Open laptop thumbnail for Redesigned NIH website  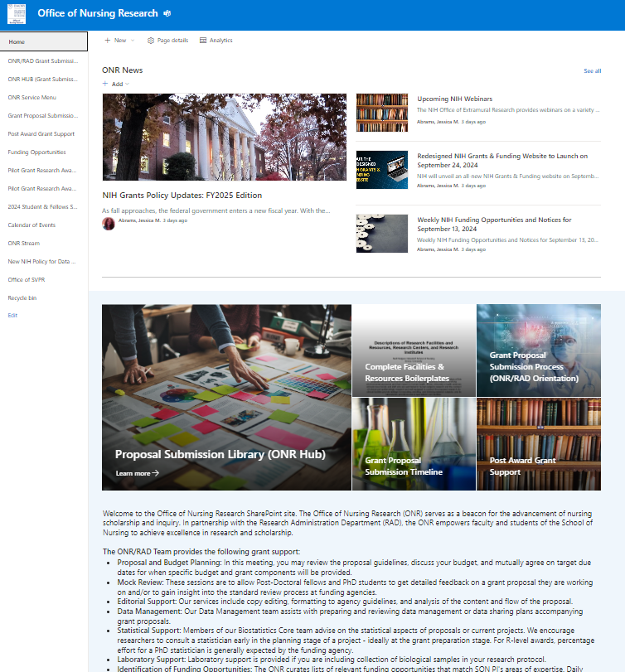[382, 170]
